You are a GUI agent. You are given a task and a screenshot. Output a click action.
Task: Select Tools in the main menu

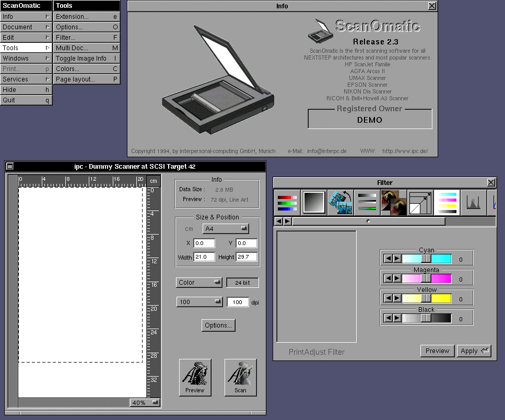click(x=26, y=48)
